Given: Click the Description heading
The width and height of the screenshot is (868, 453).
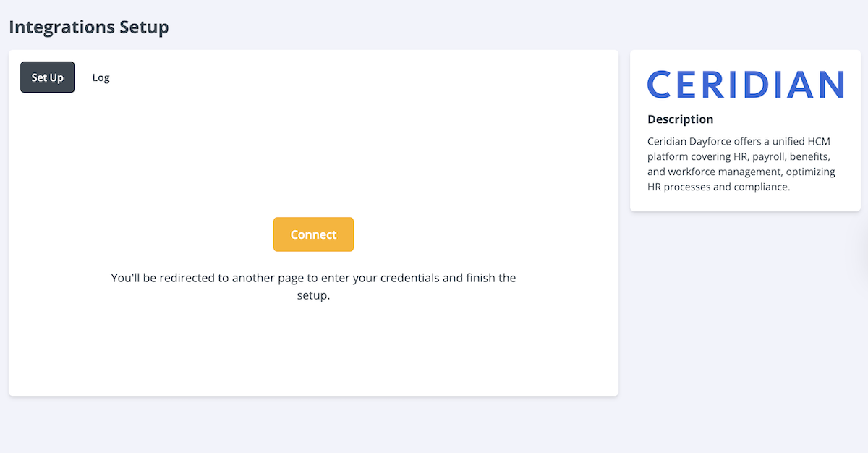Looking at the screenshot, I should click(680, 119).
